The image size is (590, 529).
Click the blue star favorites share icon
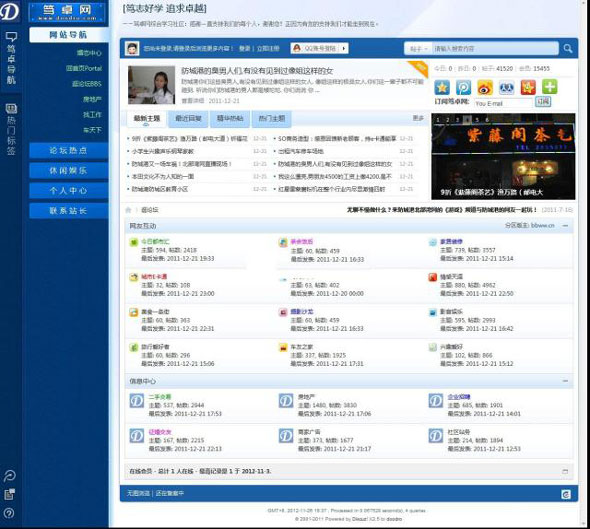coord(442,87)
